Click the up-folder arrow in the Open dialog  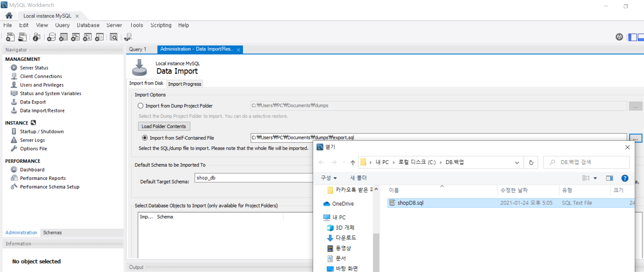coord(353,162)
